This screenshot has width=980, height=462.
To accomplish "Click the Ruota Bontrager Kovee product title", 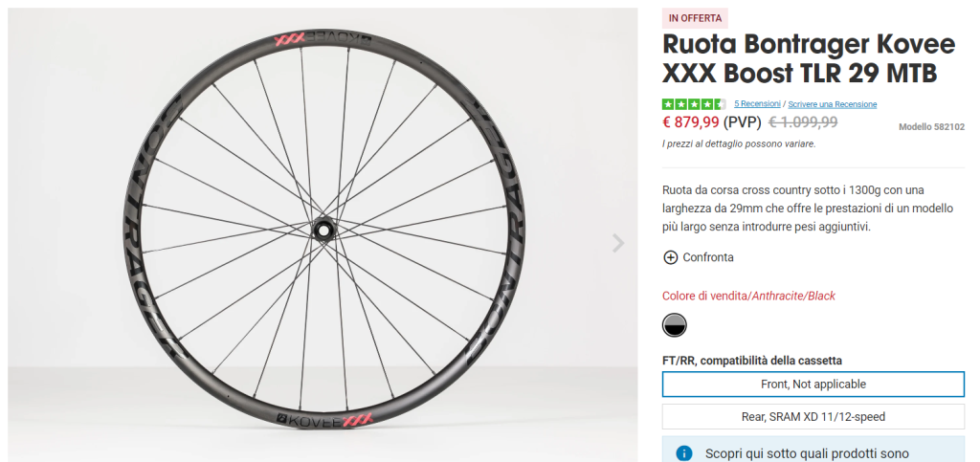I will pyautogui.click(x=809, y=58).
